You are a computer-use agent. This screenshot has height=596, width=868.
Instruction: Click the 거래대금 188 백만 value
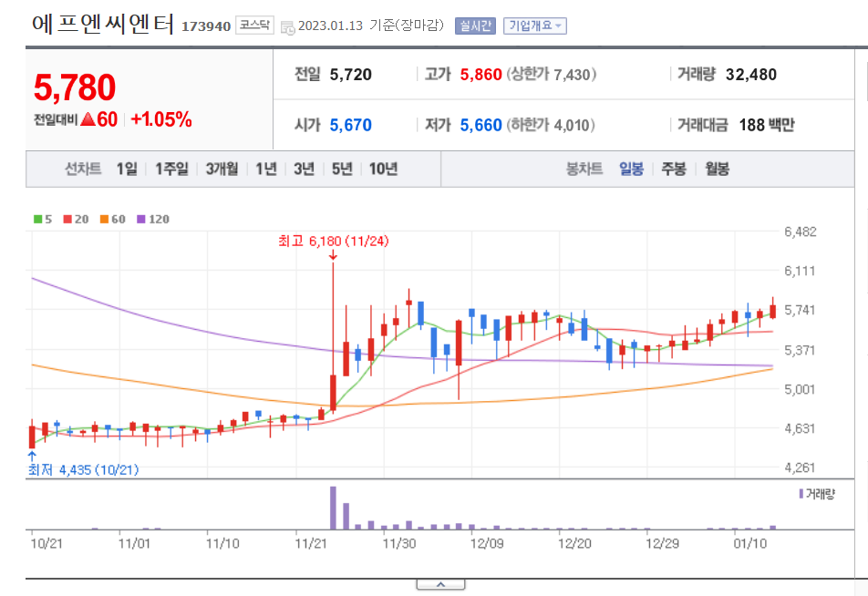[x=767, y=125]
